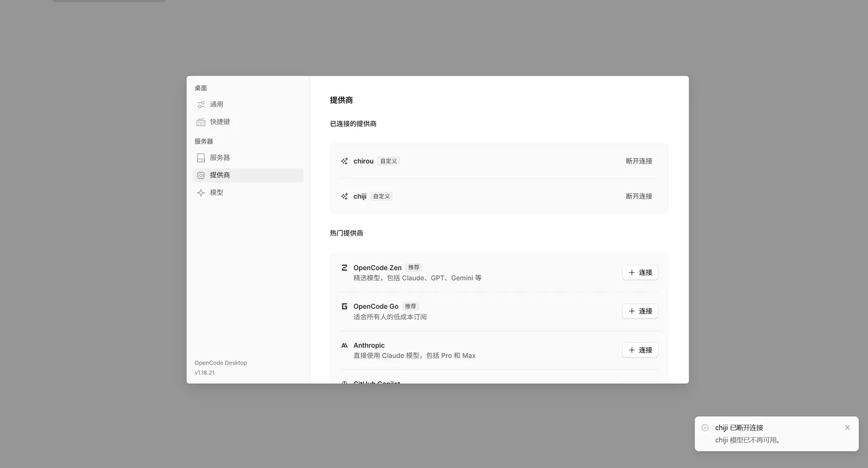Click the Anthropic logo icon
Screen dimensions: 868x468
click(345, 345)
